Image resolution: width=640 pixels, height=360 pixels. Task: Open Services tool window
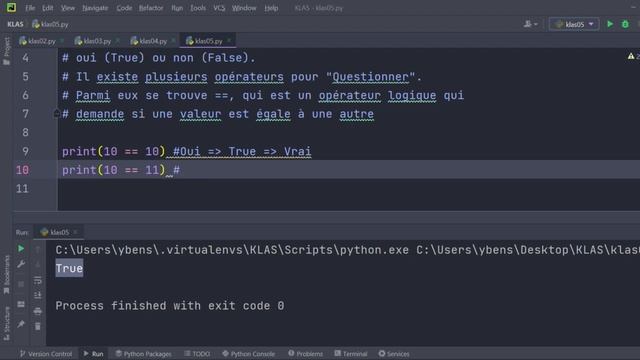pos(394,353)
